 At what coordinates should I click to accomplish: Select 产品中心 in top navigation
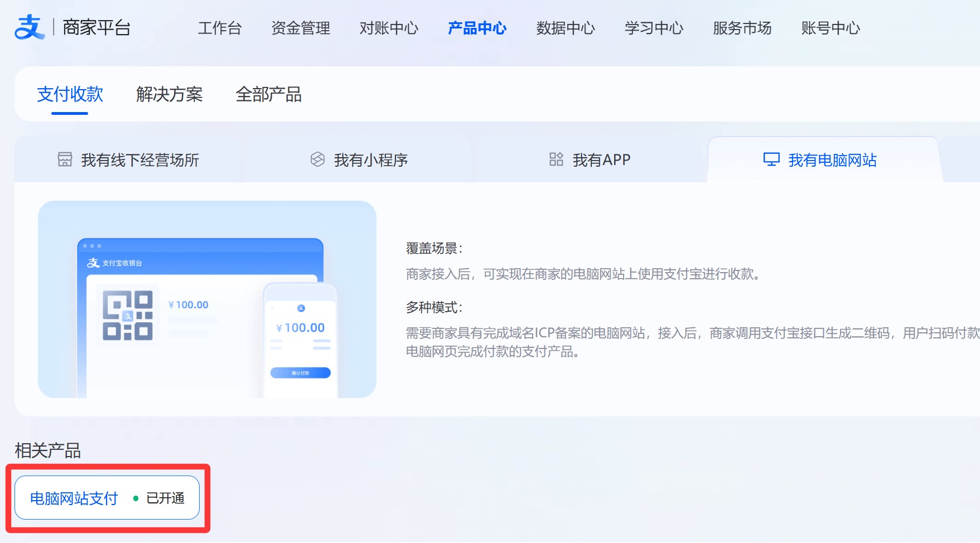(x=477, y=28)
